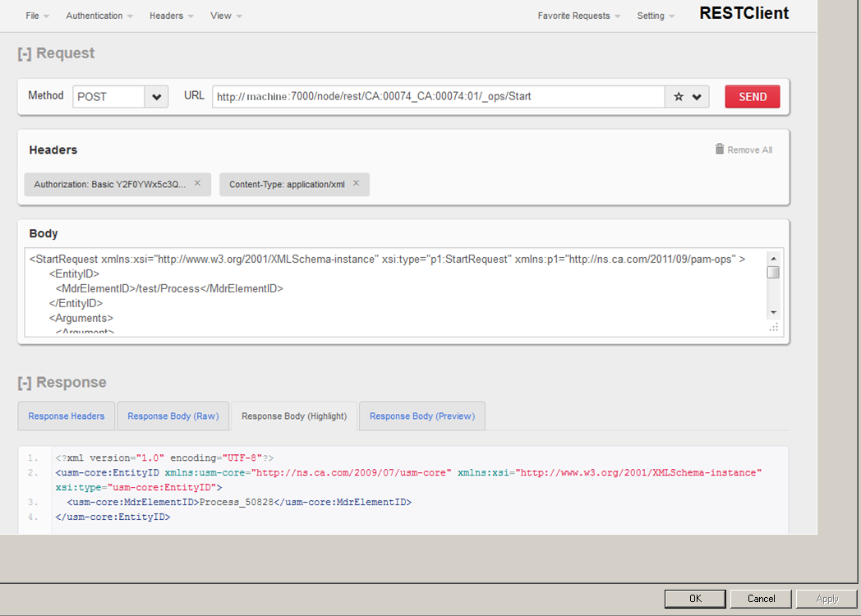Screen dimensions: 861x616
Task: Click the Body textarea resize grip
Action: [773, 328]
